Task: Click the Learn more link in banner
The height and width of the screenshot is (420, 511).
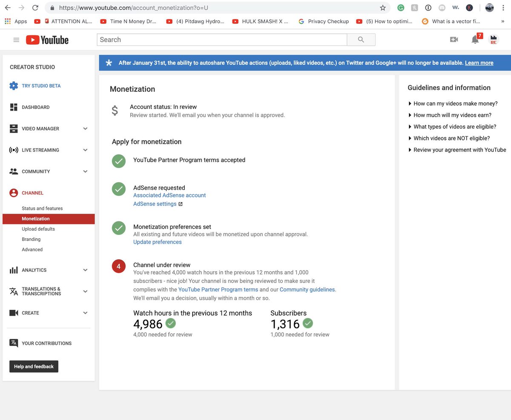Action: 479,63
